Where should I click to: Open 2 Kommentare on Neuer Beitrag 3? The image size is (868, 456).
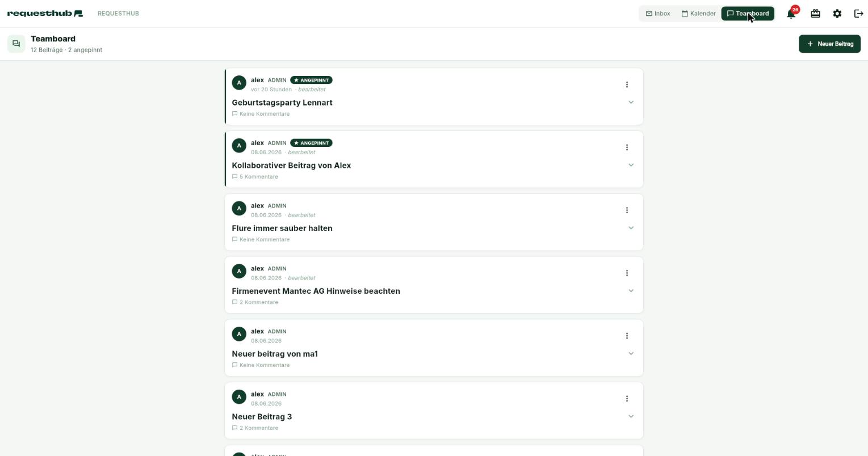(x=255, y=428)
